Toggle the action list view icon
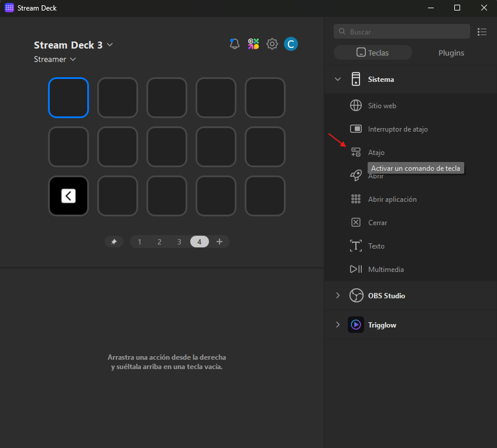Image resolution: width=497 pixels, height=448 pixels. (x=482, y=32)
